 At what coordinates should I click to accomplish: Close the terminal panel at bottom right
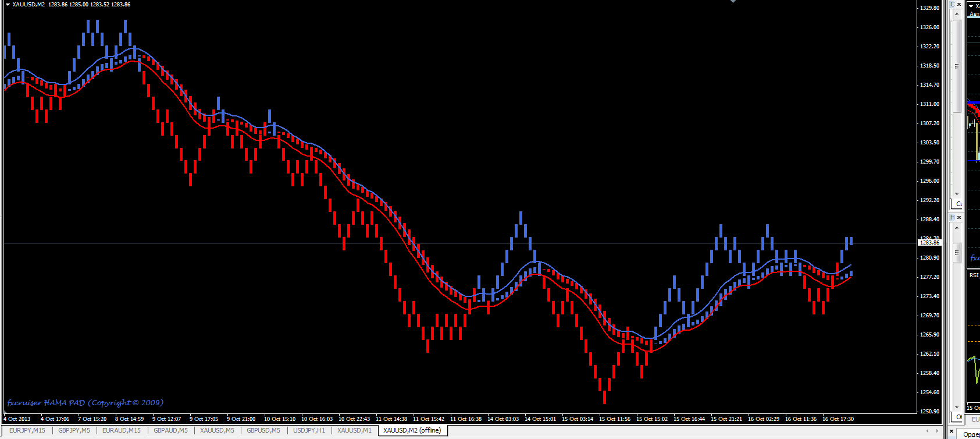952,431
